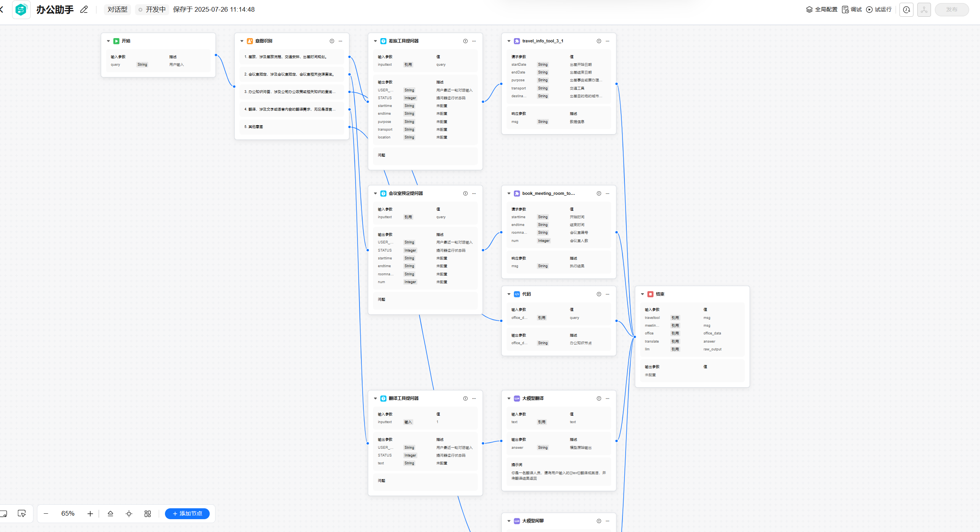The height and width of the screenshot is (532, 980).
Task: Open the version history clock icon
Action: click(x=906, y=9)
